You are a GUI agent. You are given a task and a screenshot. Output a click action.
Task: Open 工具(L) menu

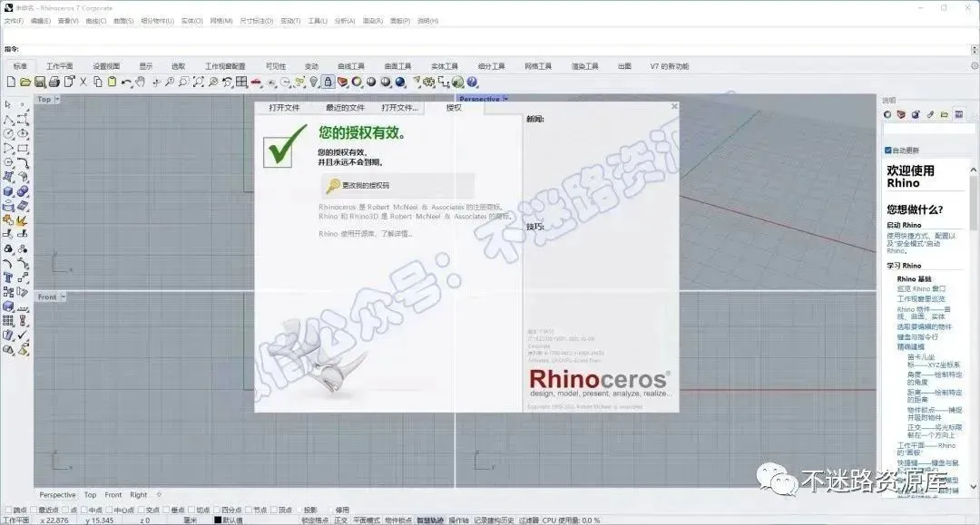coord(318,21)
